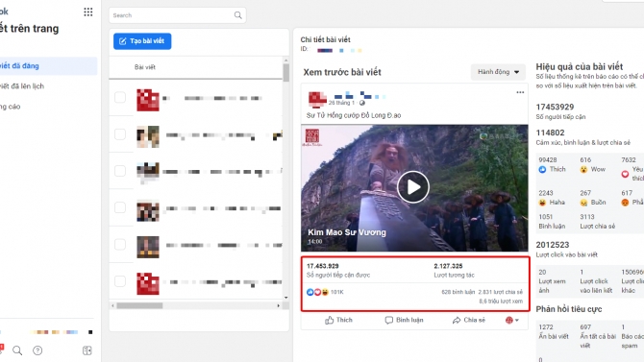Open the Hành động dropdown
The image size is (644, 362).
498,72
